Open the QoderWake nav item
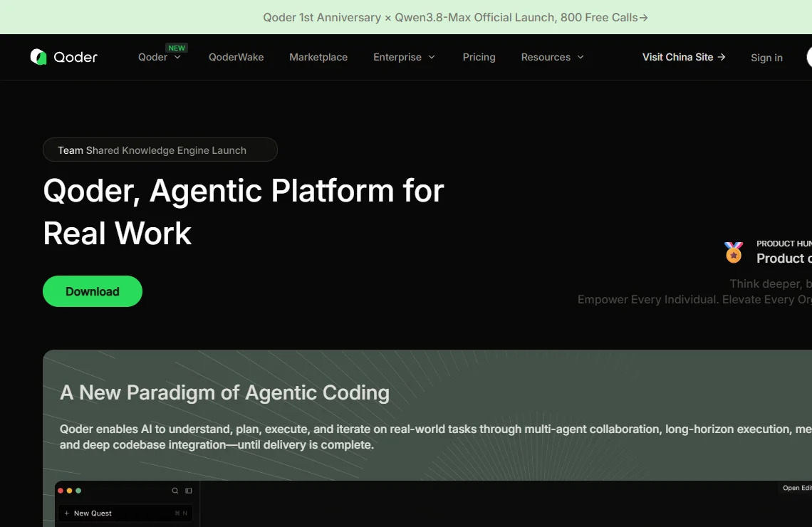The width and height of the screenshot is (812, 527). pos(236,57)
